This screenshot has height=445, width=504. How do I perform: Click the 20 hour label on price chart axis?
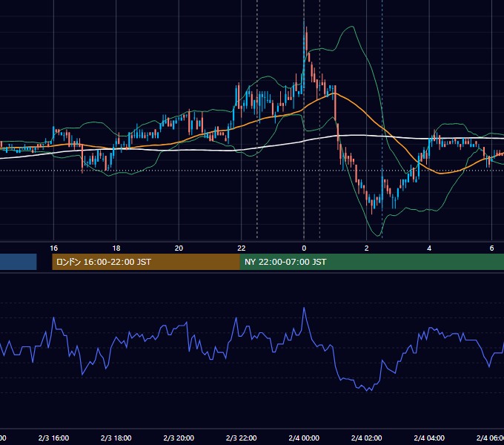[x=179, y=248]
